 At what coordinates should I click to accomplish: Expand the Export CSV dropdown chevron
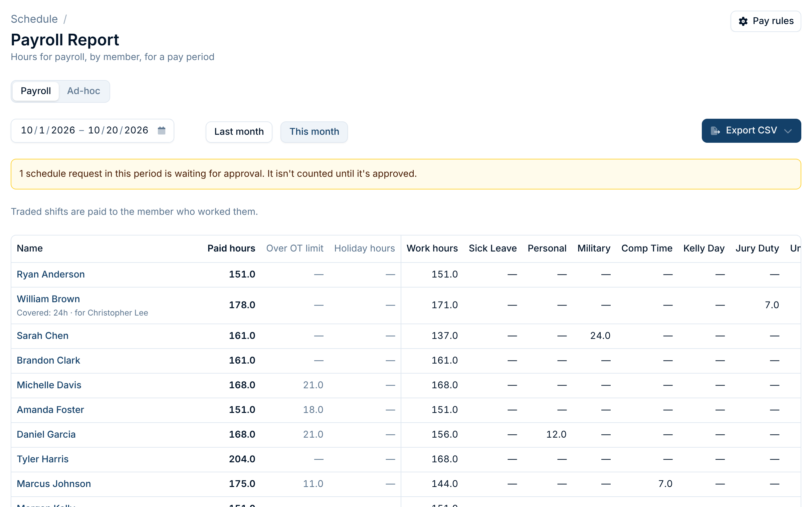click(x=788, y=131)
